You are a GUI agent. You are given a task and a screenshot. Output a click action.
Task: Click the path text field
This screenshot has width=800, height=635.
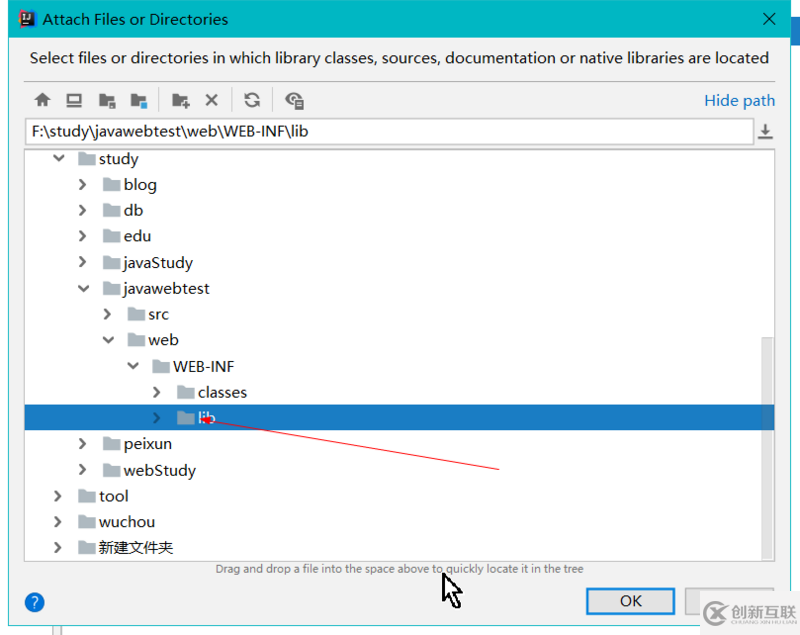point(389,132)
